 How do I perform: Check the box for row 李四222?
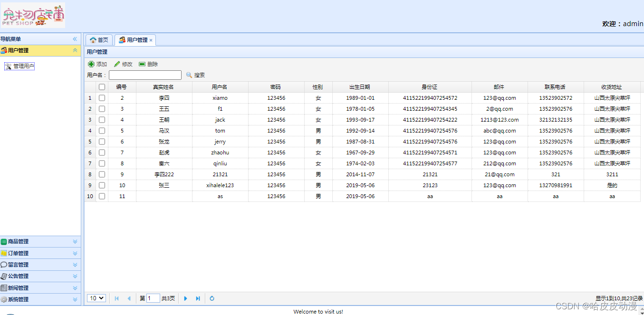coord(102,174)
